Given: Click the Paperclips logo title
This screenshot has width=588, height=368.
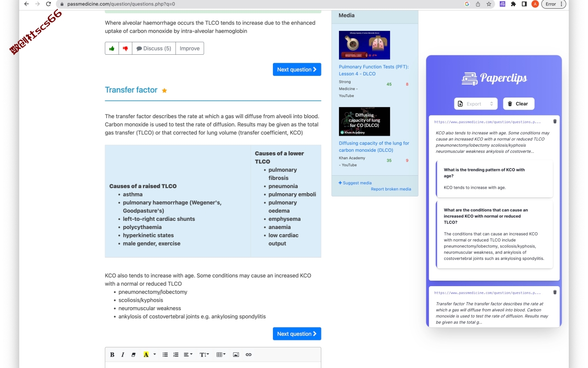Looking at the screenshot, I should pos(494,78).
